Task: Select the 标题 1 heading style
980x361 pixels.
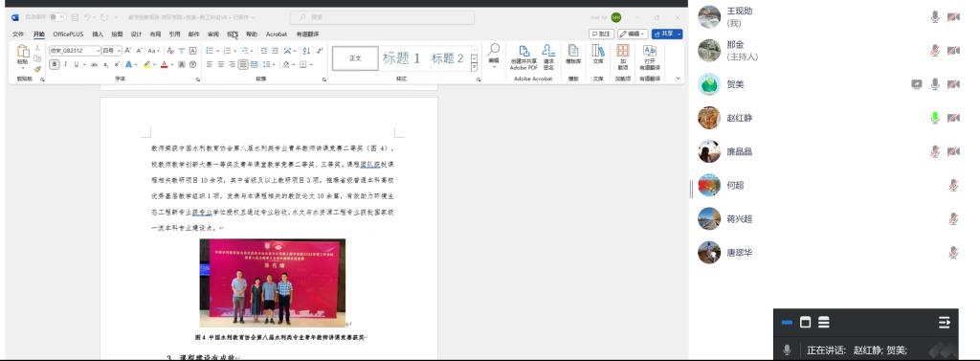Action: tap(401, 58)
